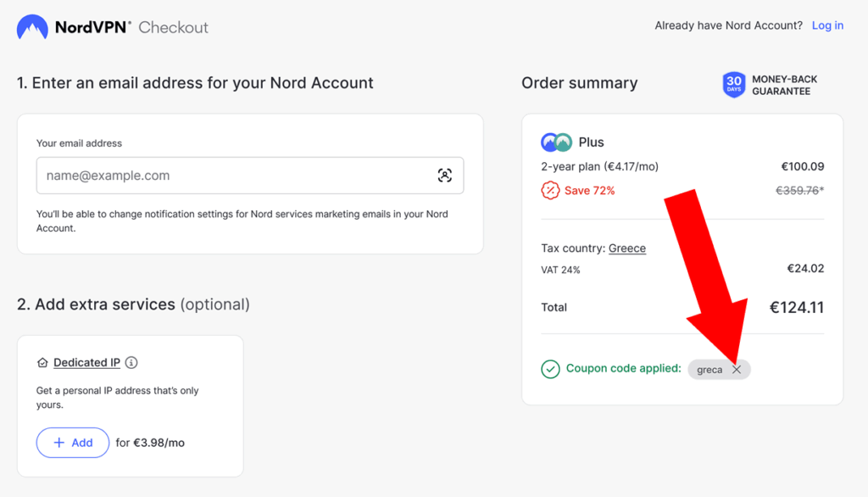This screenshot has height=497, width=868.
Task: Change tax country Greece link
Action: click(627, 248)
